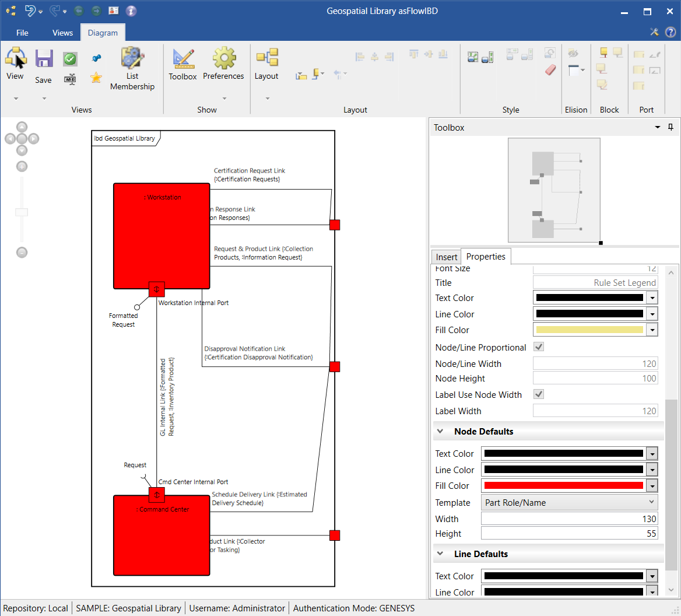The height and width of the screenshot is (616, 681).
Task: Toggle Label Use Node Width checkbox
Action: (539, 394)
